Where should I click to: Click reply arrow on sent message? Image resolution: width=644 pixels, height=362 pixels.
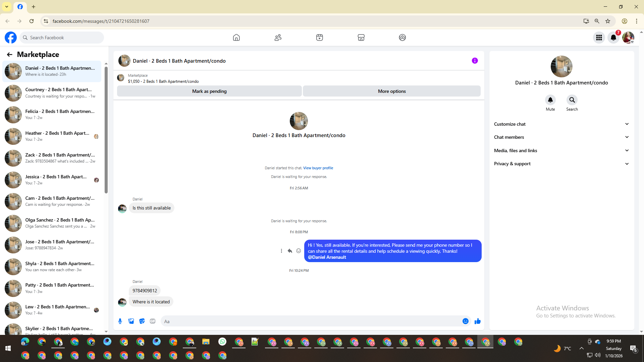point(290,251)
